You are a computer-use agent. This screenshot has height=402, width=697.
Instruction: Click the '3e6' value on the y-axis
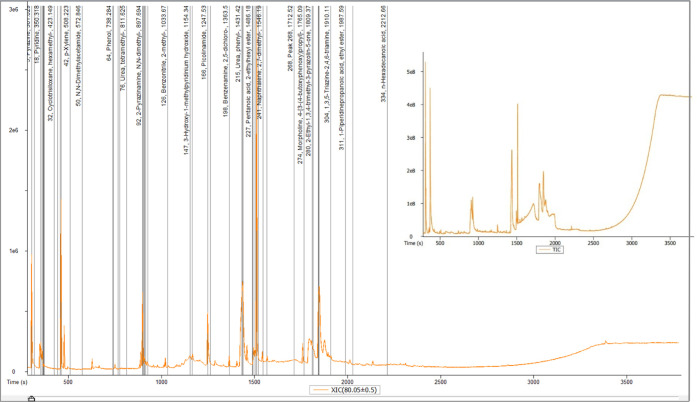click(x=12, y=9)
